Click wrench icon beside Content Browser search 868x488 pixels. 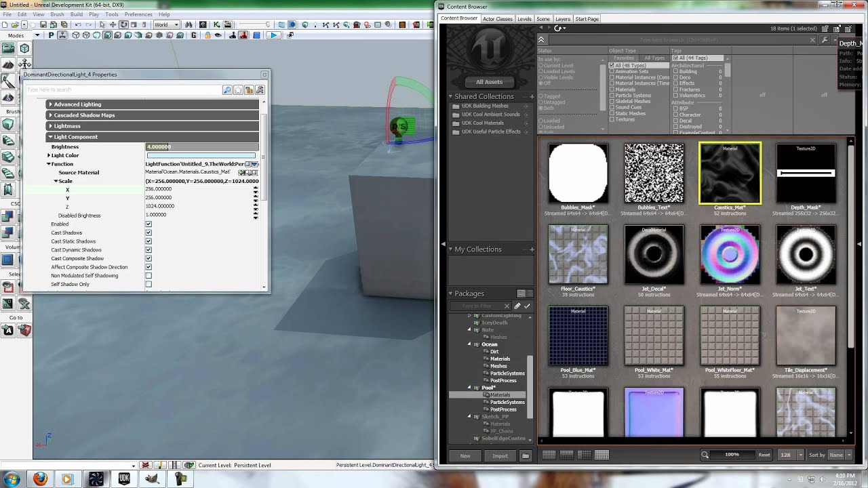pos(825,40)
